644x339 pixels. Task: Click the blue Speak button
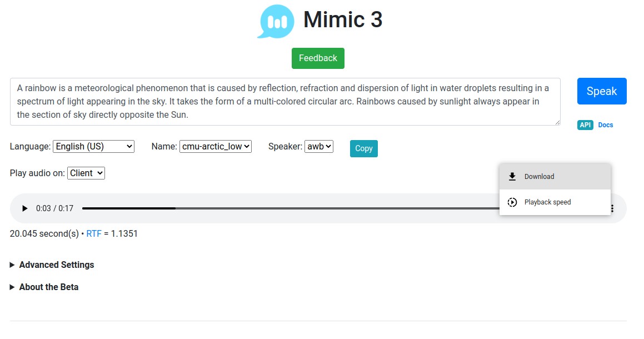602,91
